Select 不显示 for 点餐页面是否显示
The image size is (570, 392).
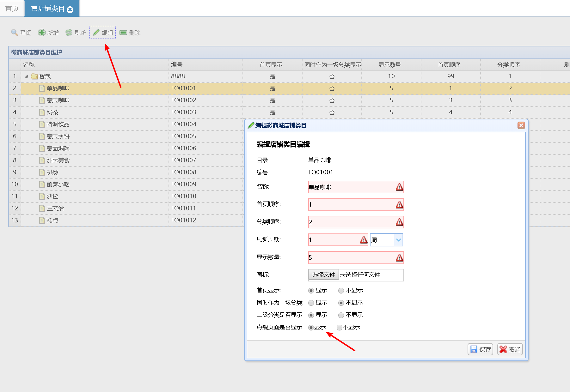point(340,328)
